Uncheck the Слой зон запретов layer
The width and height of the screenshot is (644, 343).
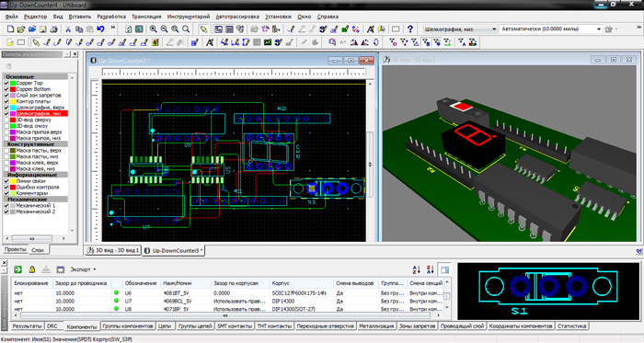[x=6, y=96]
